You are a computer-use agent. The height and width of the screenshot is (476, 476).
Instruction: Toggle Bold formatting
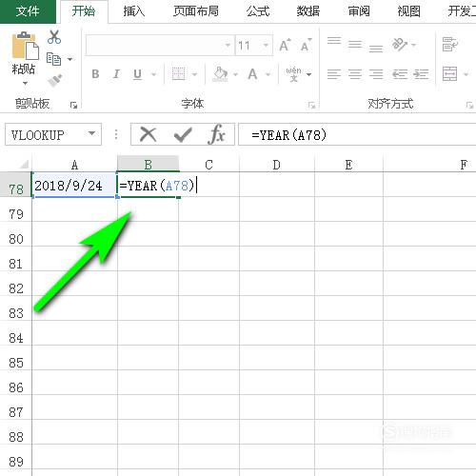coord(95,74)
